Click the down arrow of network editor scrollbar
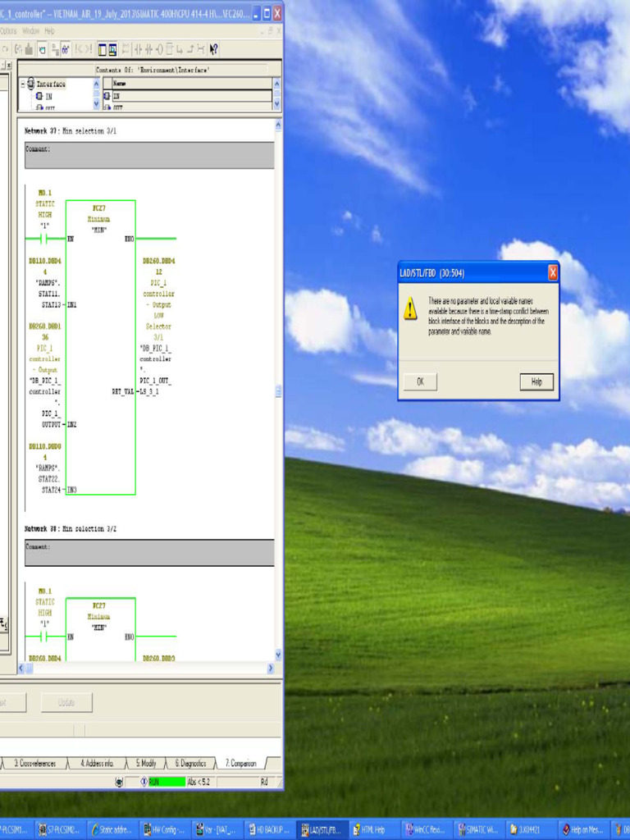 [x=278, y=655]
